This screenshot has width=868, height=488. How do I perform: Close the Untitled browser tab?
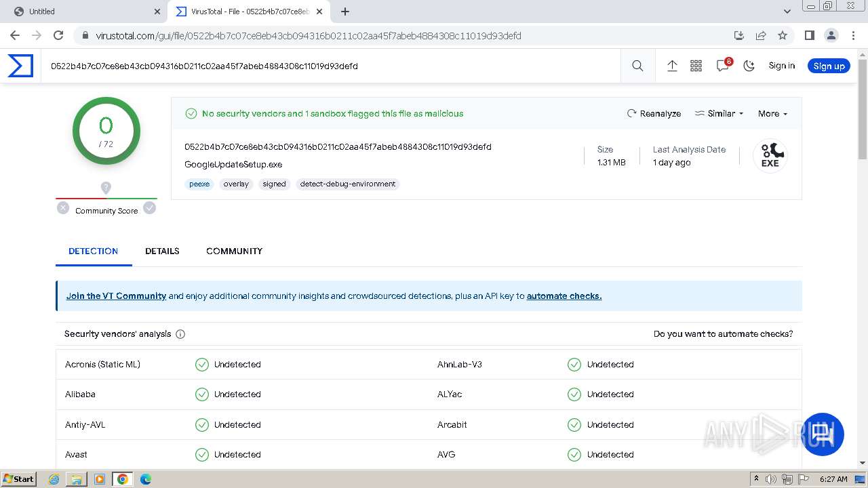coord(157,12)
